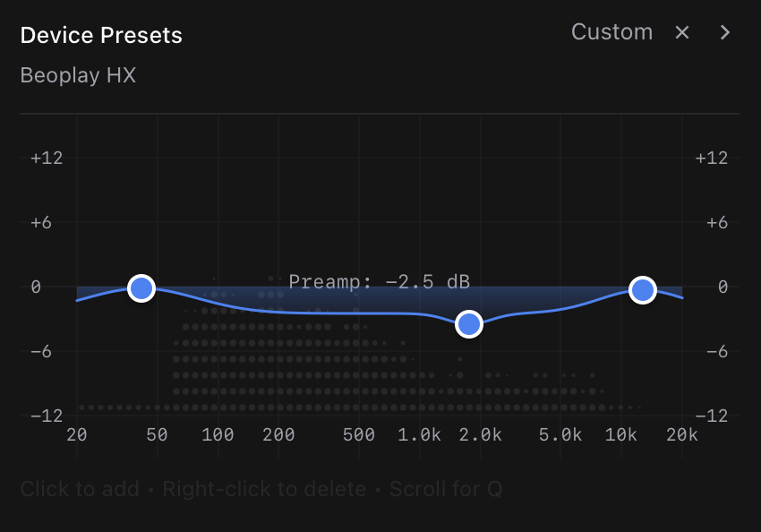Click the 20 Hz frequency axis label
Viewport: 761px width, 532px height.
(76, 435)
